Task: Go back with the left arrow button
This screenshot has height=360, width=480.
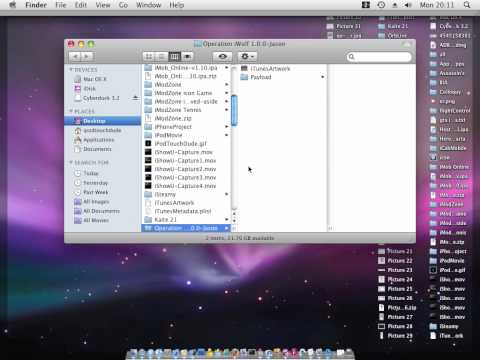Action: (76, 57)
